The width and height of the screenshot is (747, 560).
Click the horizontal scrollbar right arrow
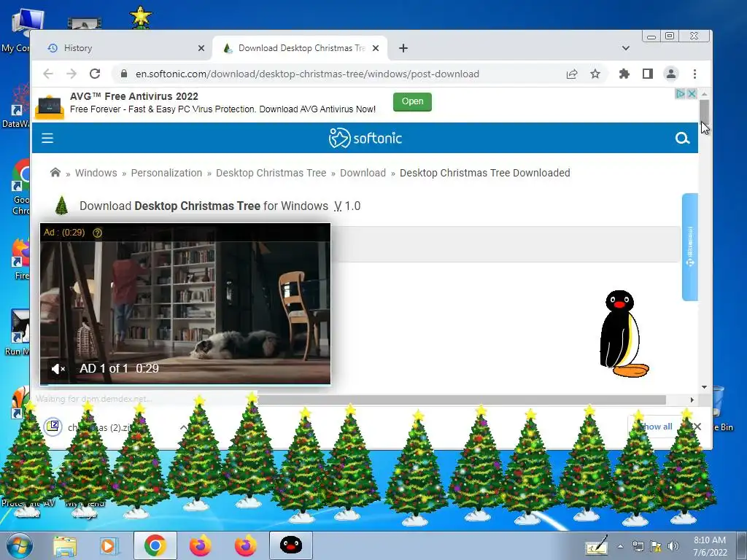[692, 400]
